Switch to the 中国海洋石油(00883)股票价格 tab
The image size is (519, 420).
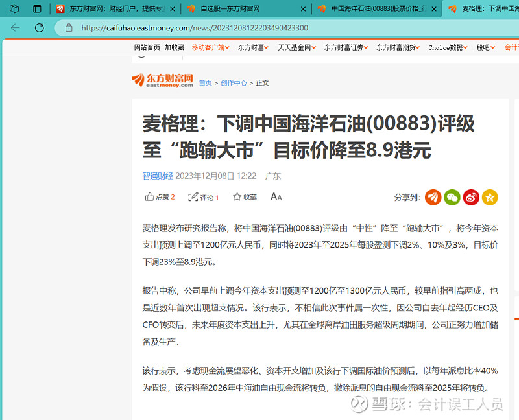click(376, 9)
